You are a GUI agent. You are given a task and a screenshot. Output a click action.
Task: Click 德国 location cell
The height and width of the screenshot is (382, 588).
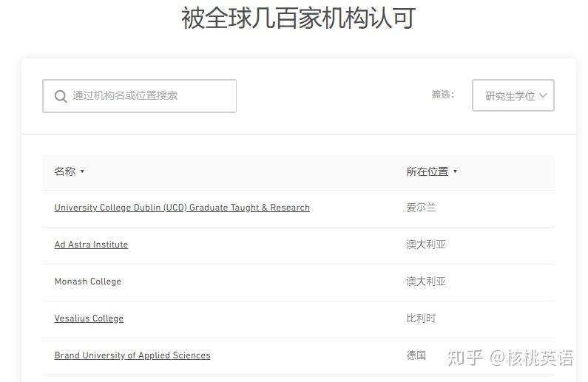point(416,355)
